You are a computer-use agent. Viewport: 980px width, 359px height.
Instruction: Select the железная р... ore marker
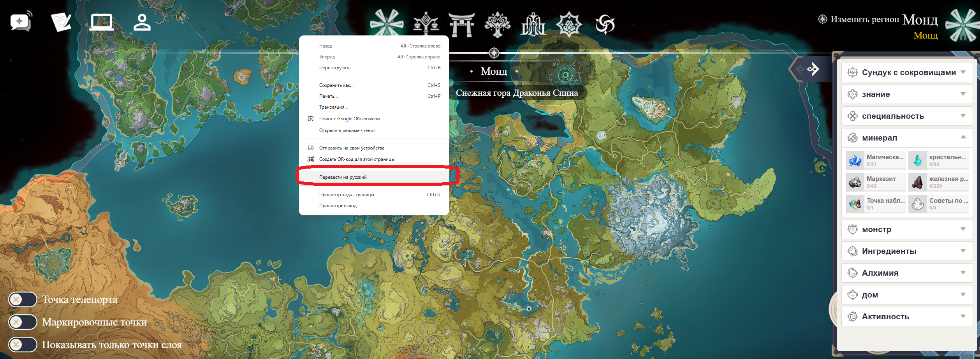pyautogui.click(x=938, y=182)
